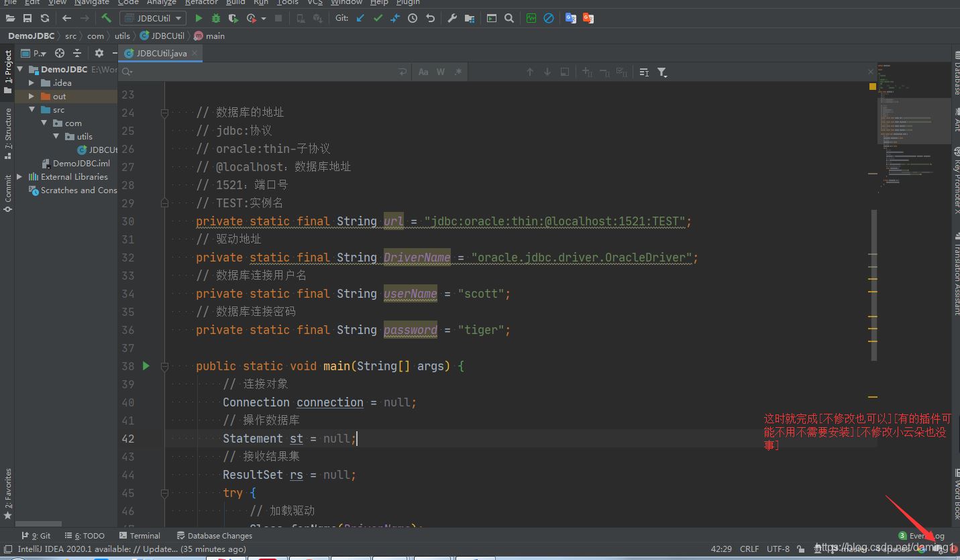This screenshot has height=560, width=960.
Task: Open the Terminal tool window
Action: click(140, 536)
